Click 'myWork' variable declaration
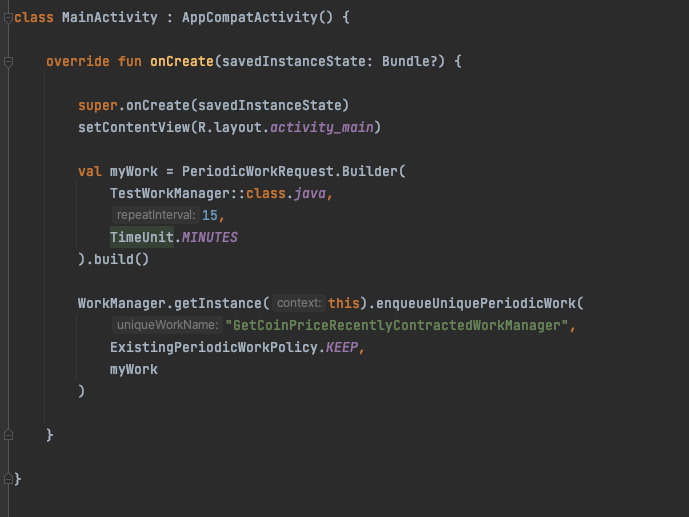Screen dimensions: 689x517 134,172
